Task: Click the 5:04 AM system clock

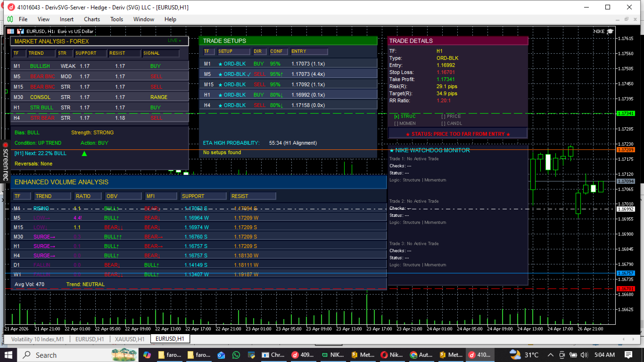Action: pyautogui.click(x=604, y=355)
